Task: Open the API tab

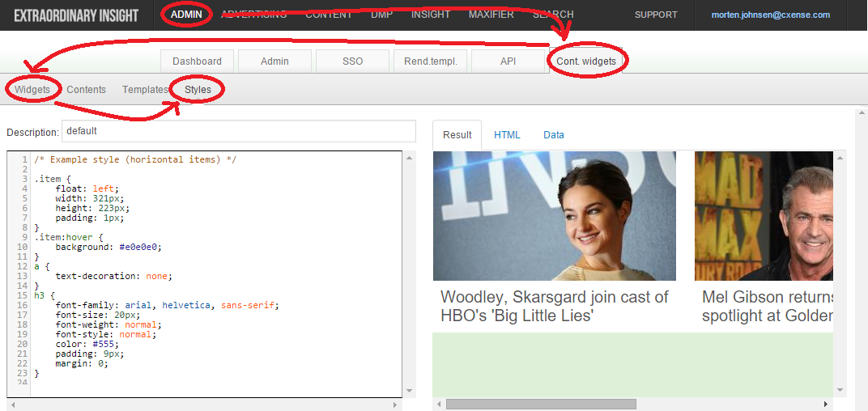Action: point(508,61)
